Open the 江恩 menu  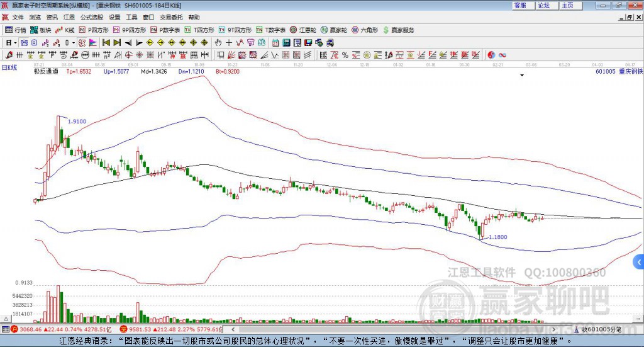point(69,17)
